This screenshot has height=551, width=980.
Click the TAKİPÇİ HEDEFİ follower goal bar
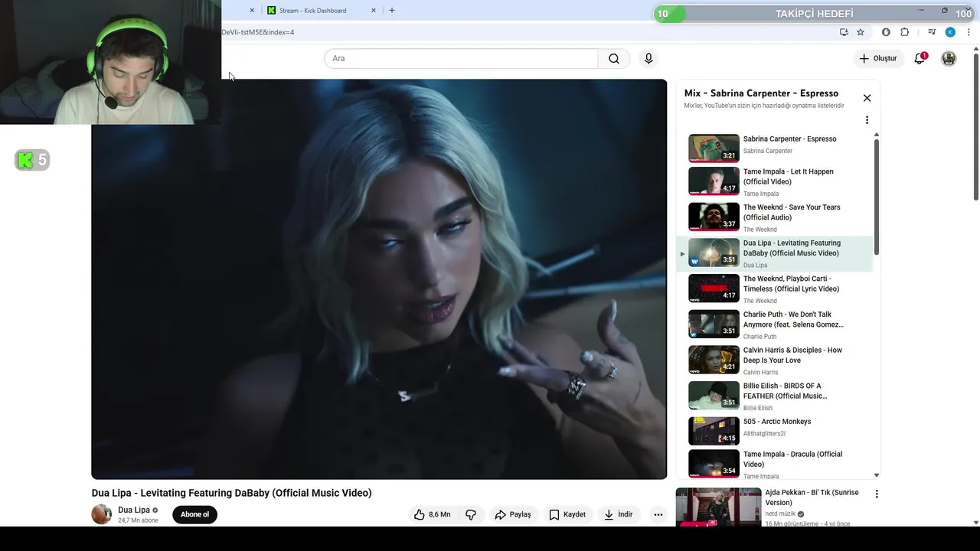[x=814, y=14]
